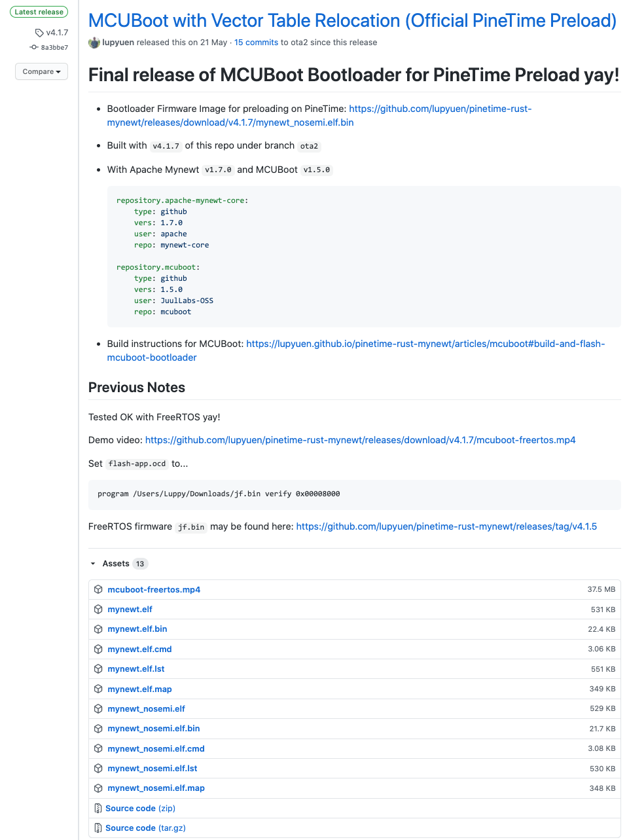
Task: Download mcuboot-freertos.mp4 asset
Action: (154, 589)
